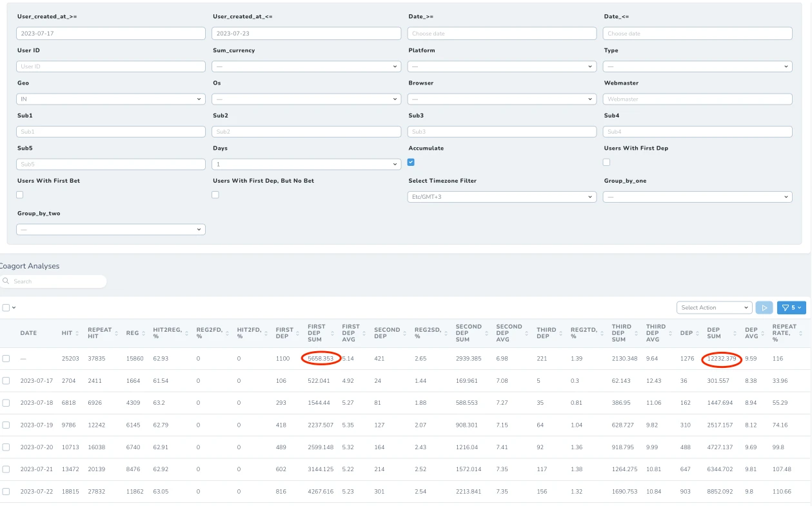Sort by DEP SUM column arrows
812x508 pixels.
point(735,333)
